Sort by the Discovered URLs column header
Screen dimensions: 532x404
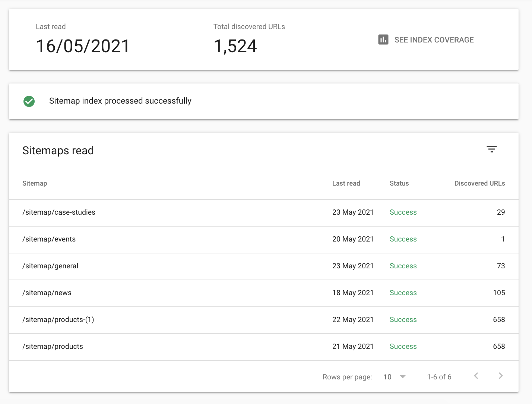(x=480, y=183)
